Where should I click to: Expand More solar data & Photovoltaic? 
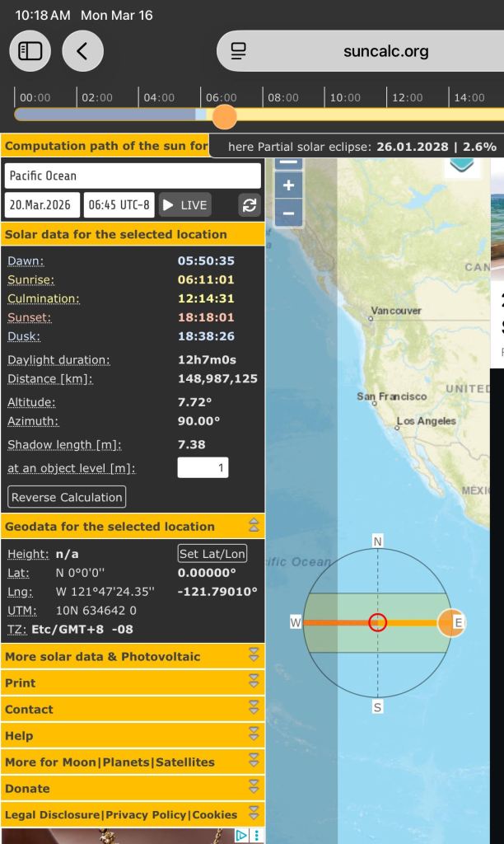pyautogui.click(x=133, y=656)
